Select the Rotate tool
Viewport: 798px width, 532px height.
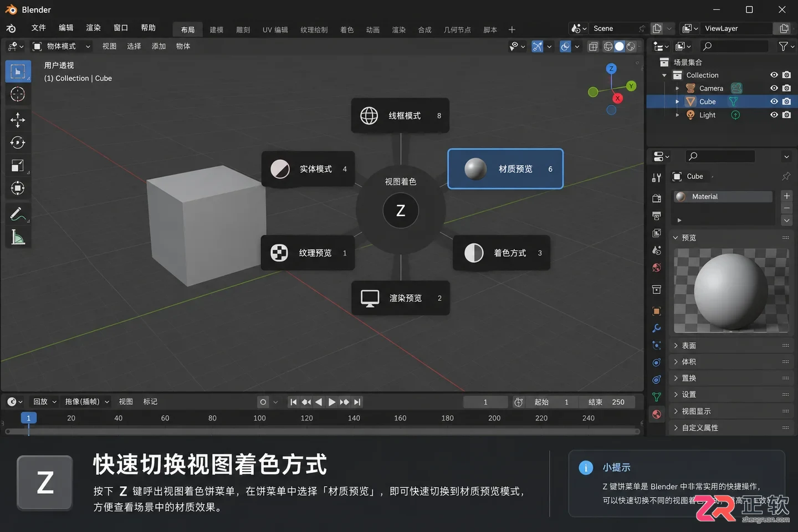pos(18,142)
